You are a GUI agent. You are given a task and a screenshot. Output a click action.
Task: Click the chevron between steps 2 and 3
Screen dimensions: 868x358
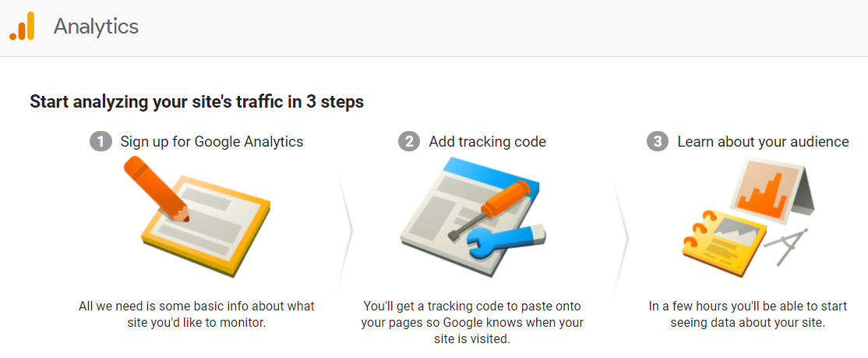click(x=621, y=232)
